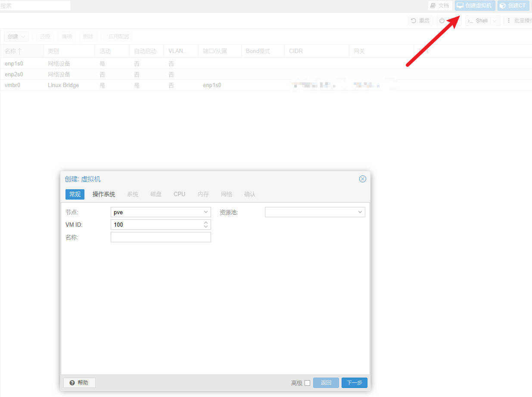
Task: Click the 创建: 虚拟机 dialog title
Action: [x=83, y=179]
